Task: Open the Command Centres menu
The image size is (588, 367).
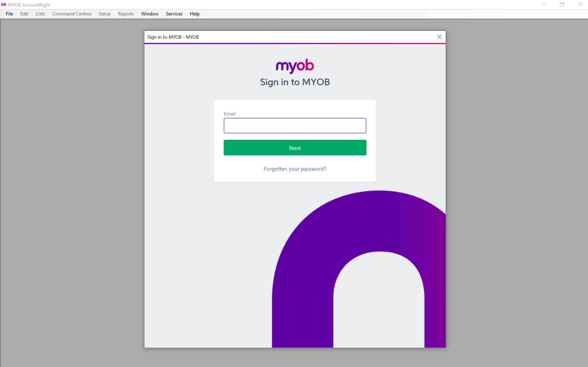Action: (72, 14)
